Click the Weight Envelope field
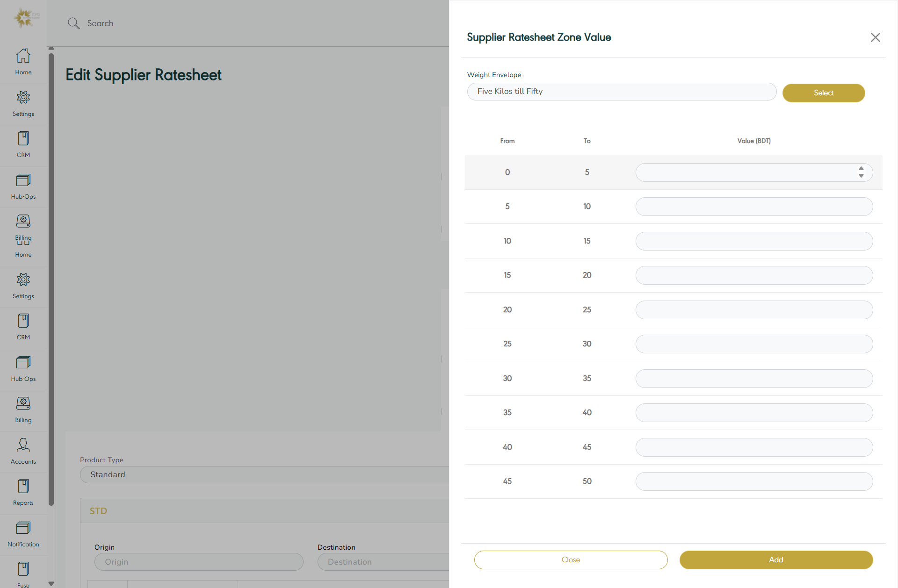This screenshot has height=588, width=898. 621,92
